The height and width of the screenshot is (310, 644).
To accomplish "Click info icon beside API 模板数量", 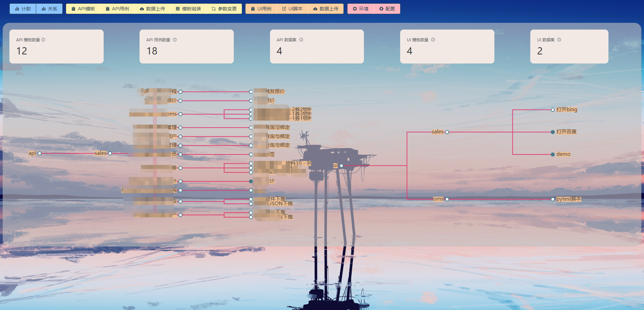I will (43, 40).
